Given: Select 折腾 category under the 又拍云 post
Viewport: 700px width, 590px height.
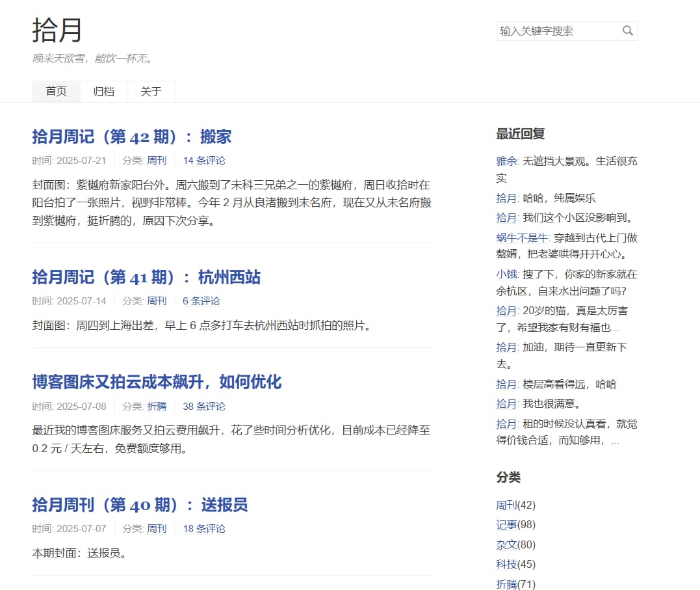Looking at the screenshot, I should pyautogui.click(x=157, y=407).
